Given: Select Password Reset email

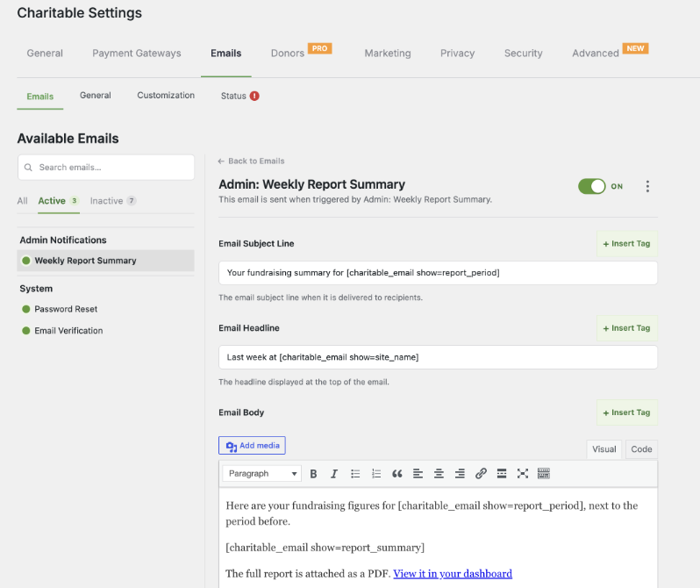Looking at the screenshot, I should [x=66, y=309].
